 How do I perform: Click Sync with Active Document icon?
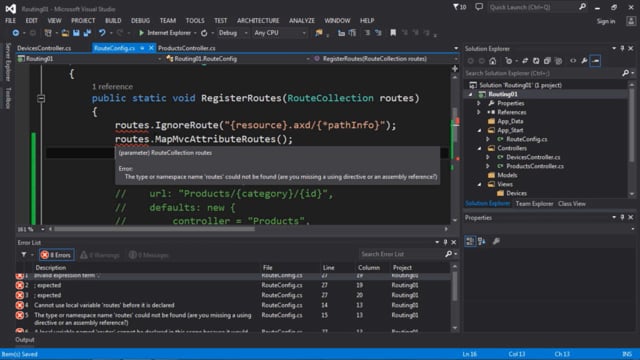tap(525, 61)
